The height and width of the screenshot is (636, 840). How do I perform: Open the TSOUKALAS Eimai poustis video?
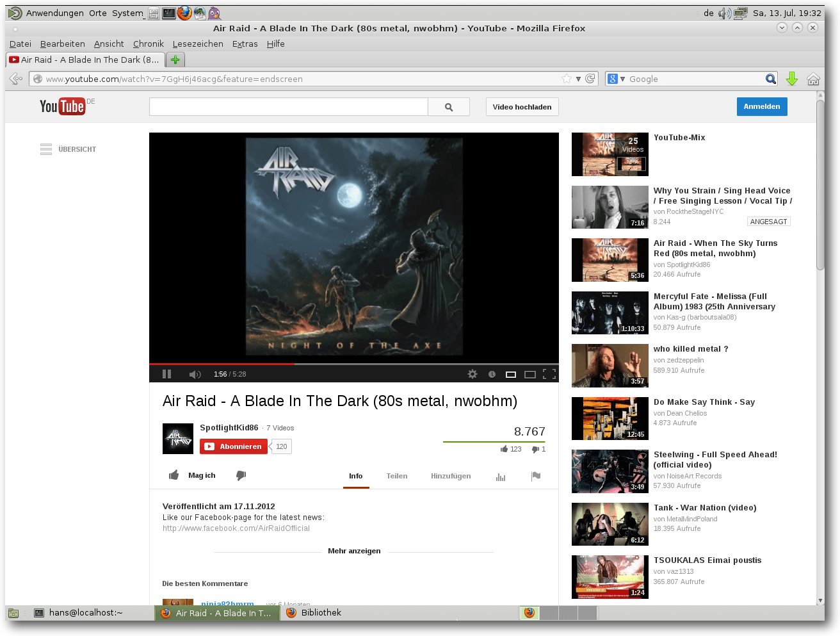coord(707,560)
